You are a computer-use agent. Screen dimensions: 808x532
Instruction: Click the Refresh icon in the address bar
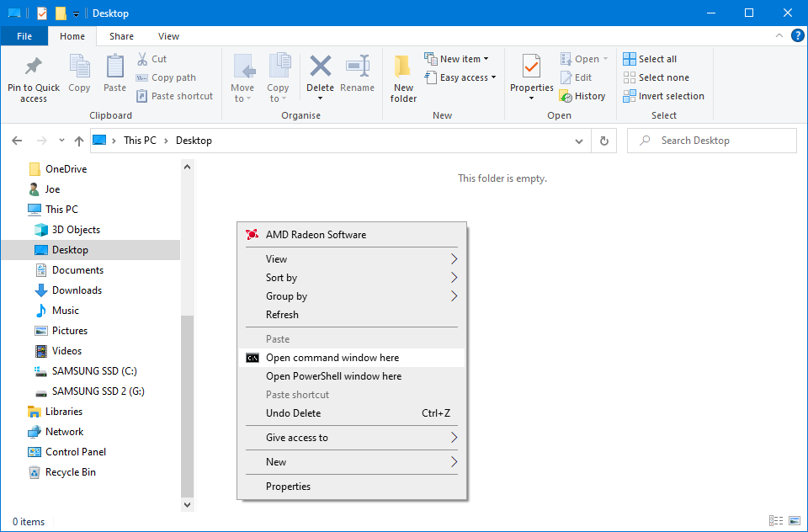[604, 140]
